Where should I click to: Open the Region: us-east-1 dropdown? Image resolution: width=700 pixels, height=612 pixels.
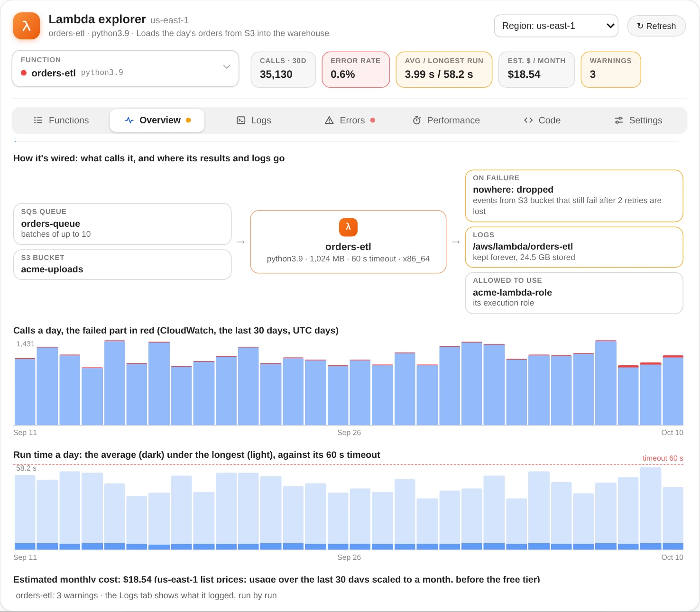(556, 26)
